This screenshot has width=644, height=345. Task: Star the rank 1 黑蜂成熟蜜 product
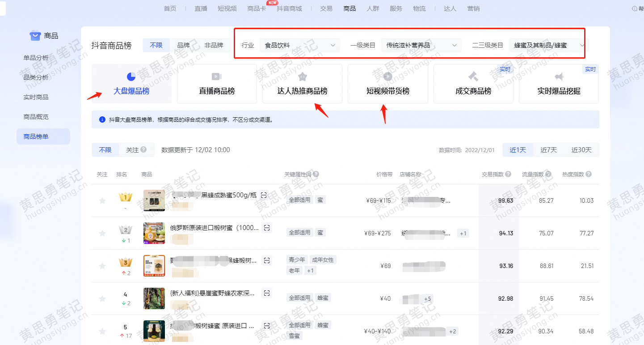click(102, 201)
